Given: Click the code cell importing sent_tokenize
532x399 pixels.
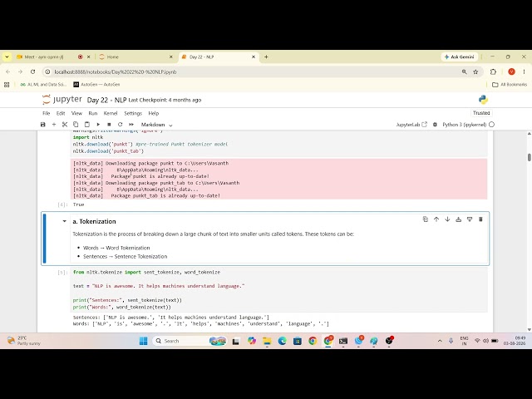Looking at the screenshot, I should [279, 289].
